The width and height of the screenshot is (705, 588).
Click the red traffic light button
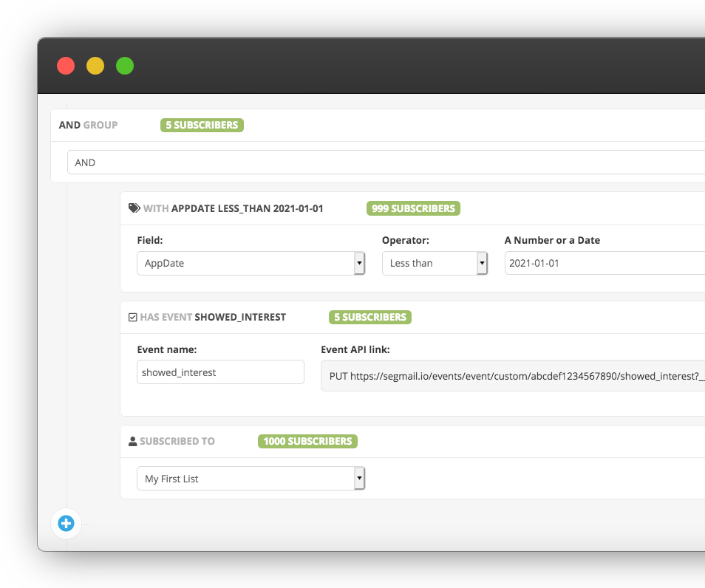coord(65,66)
